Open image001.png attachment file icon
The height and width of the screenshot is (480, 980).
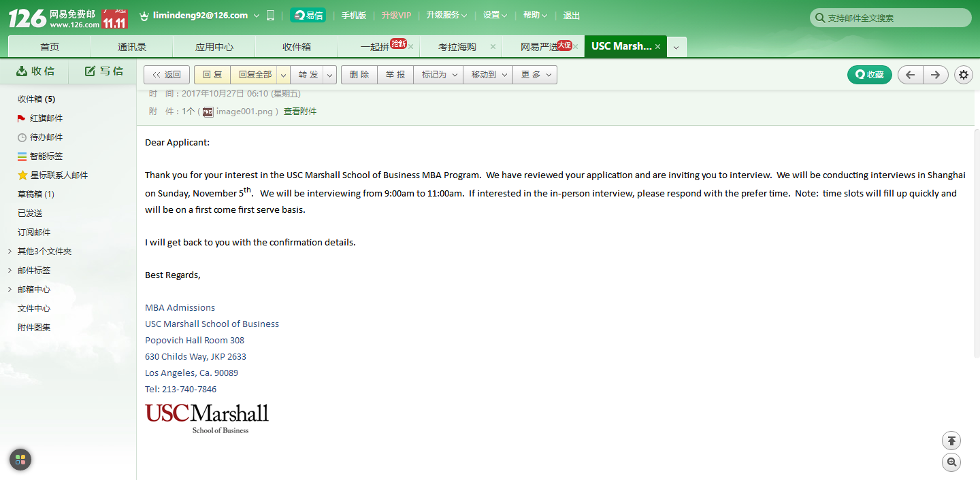pos(208,112)
